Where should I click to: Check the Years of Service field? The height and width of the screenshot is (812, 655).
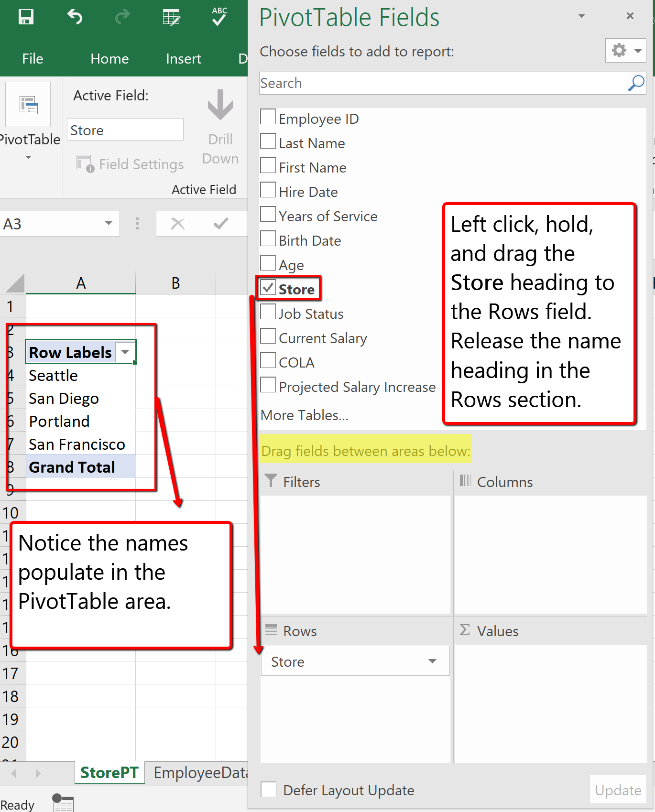[x=268, y=214]
